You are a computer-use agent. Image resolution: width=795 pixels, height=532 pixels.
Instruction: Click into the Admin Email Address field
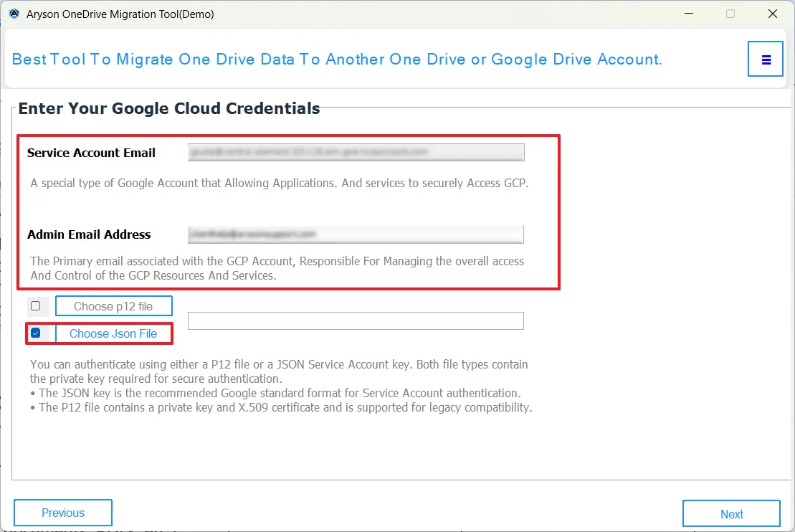(356, 234)
